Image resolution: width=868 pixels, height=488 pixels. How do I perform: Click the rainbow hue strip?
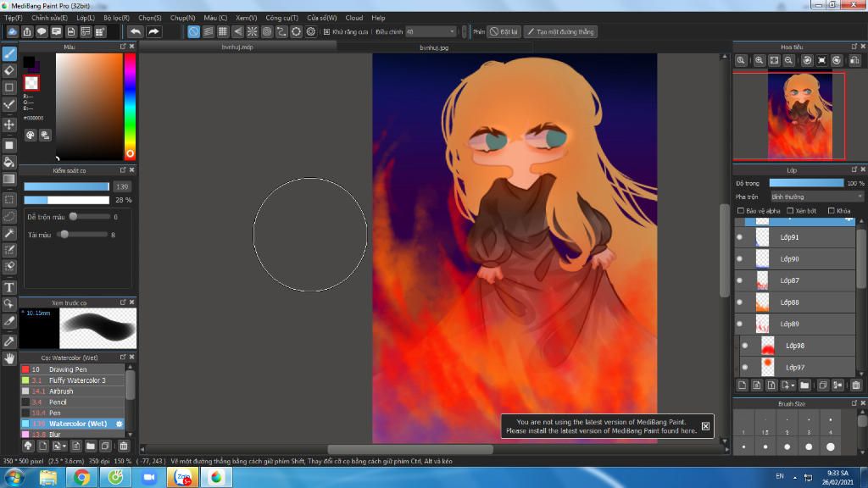(x=130, y=106)
